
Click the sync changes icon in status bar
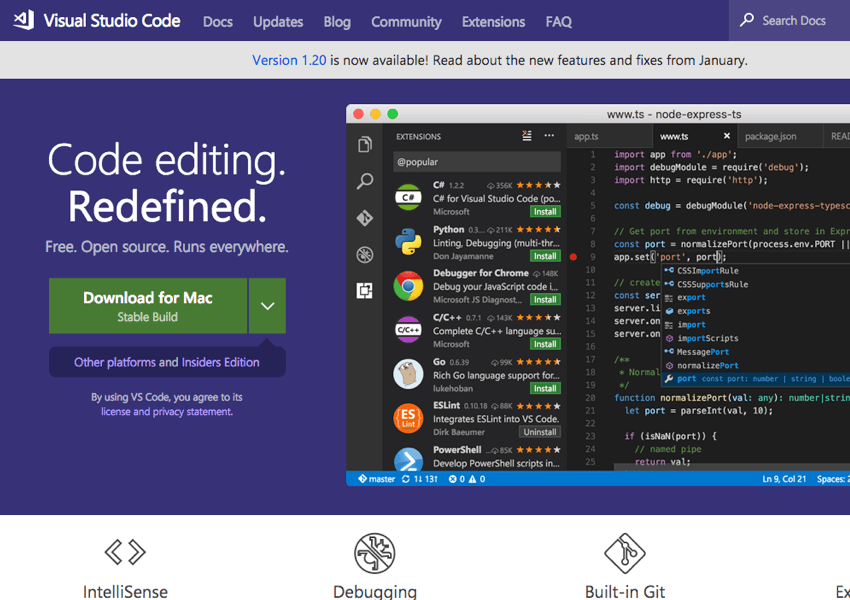click(406, 479)
